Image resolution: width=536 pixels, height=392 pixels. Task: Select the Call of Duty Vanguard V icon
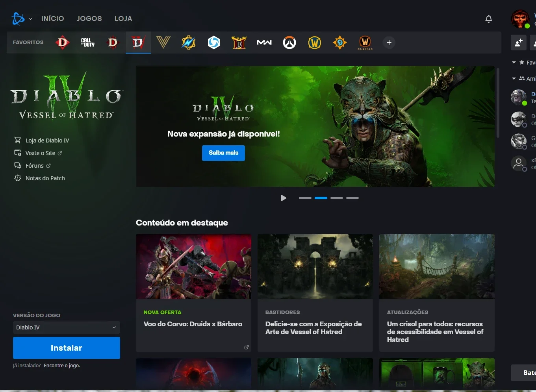coord(163,43)
